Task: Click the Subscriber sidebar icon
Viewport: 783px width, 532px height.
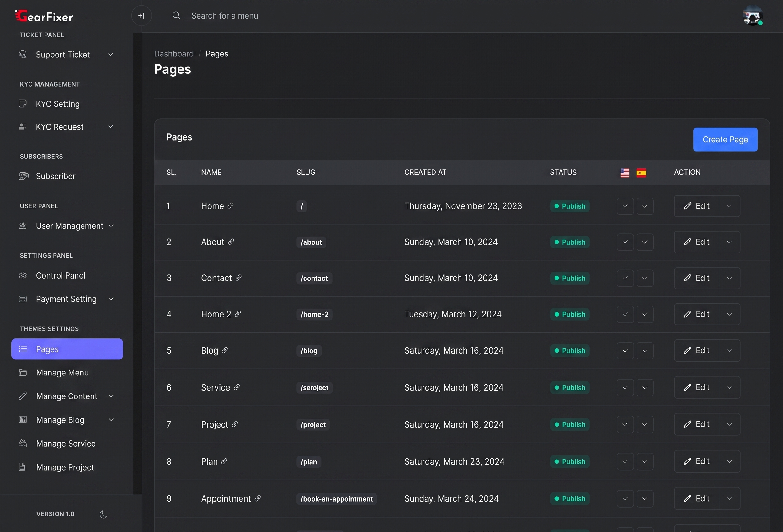Action: 24,176
